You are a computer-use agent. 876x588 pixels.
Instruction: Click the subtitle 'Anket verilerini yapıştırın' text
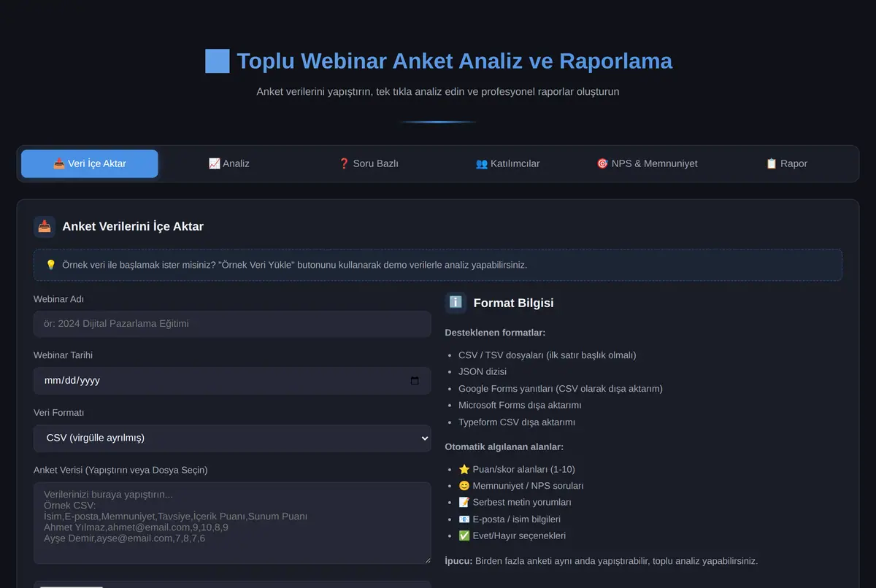(x=438, y=92)
